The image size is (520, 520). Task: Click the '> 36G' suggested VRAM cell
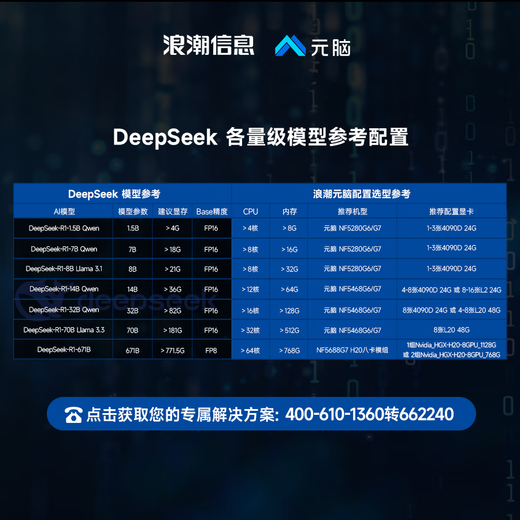[x=172, y=289]
